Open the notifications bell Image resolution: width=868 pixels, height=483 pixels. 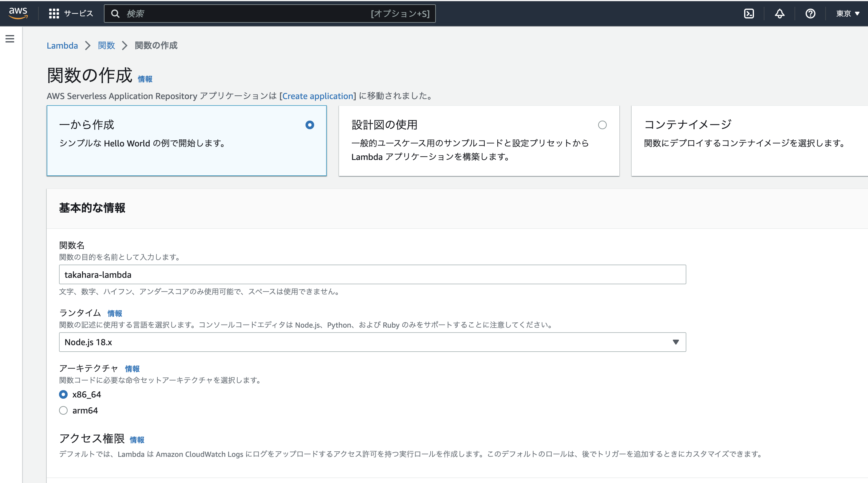(x=780, y=14)
